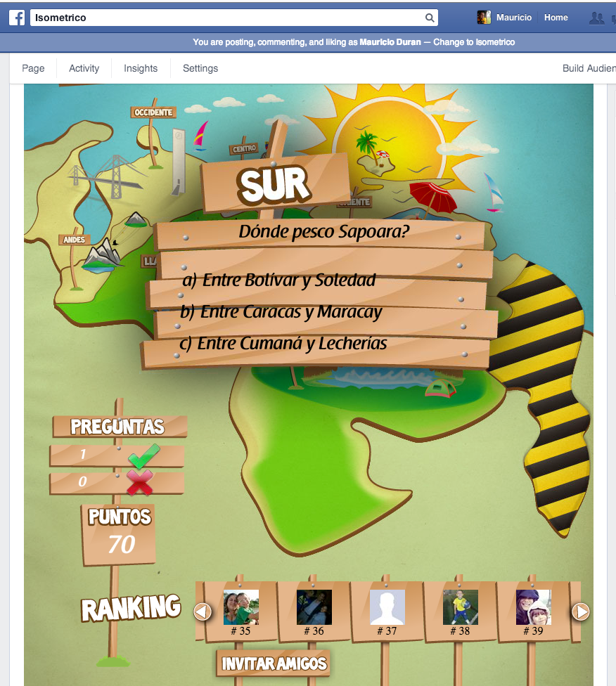This screenshot has width=616, height=686.
Task: Click the green checkmark correct-answers icon
Action: 143,456
